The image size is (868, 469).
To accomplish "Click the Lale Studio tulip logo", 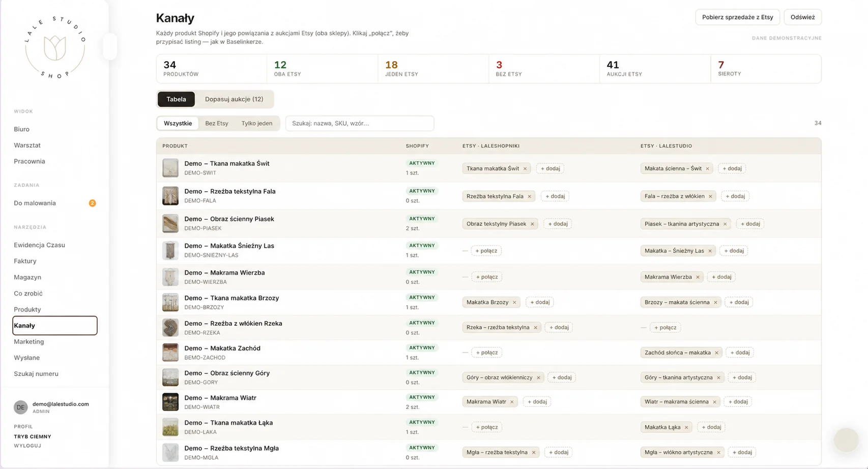I will pos(55,48).
